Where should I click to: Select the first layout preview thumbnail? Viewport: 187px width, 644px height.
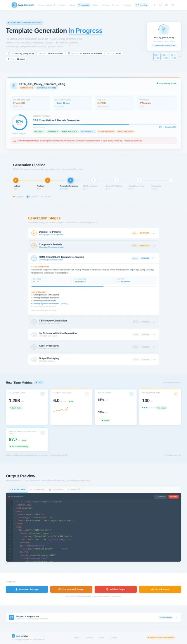[x=157, y=57]
